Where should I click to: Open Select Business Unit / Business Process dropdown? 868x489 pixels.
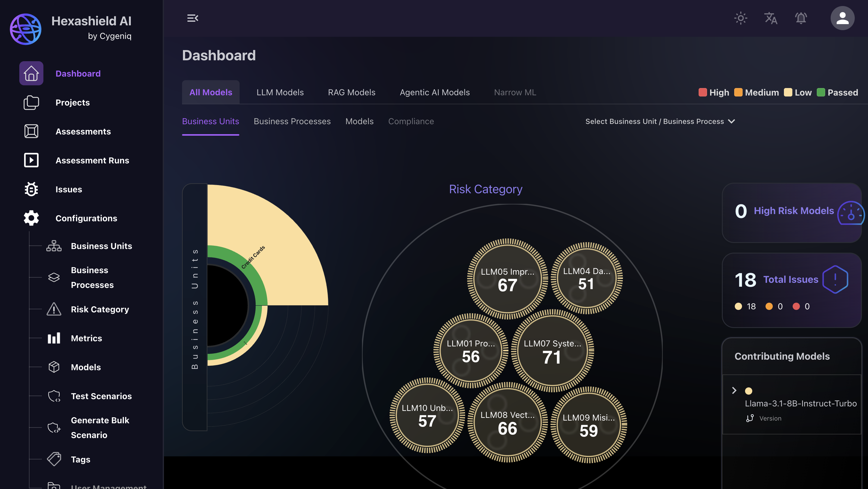(x=660, y=121)
